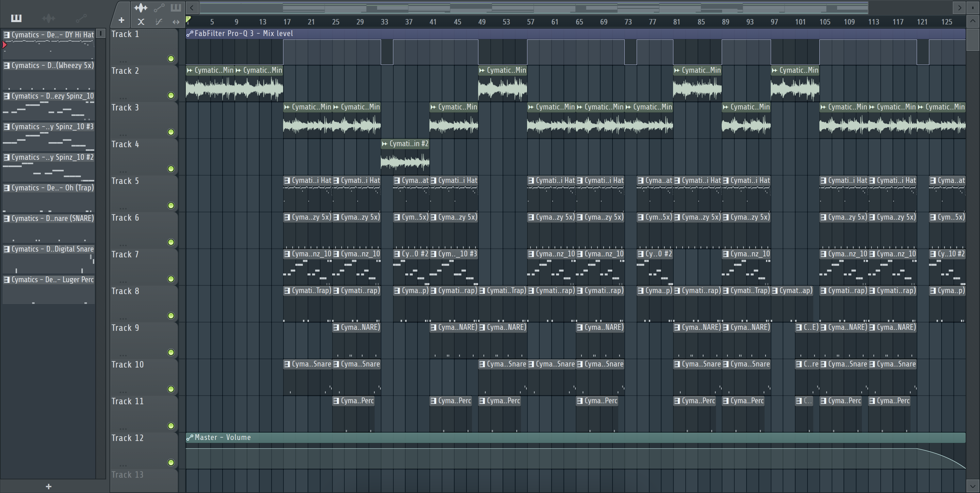The width and height of the screenshot is (980, 493).
Task: Click the red play marker in the picker
Action: (4, 45)
